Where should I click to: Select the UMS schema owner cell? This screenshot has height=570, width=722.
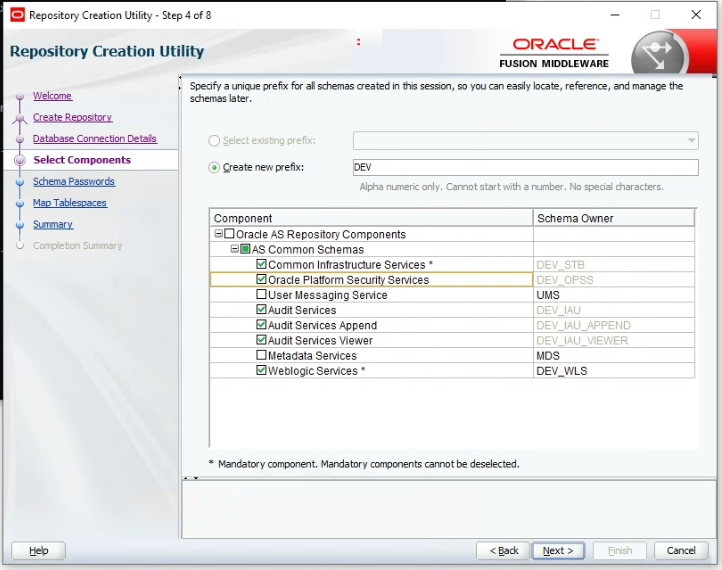pos(614,295)
